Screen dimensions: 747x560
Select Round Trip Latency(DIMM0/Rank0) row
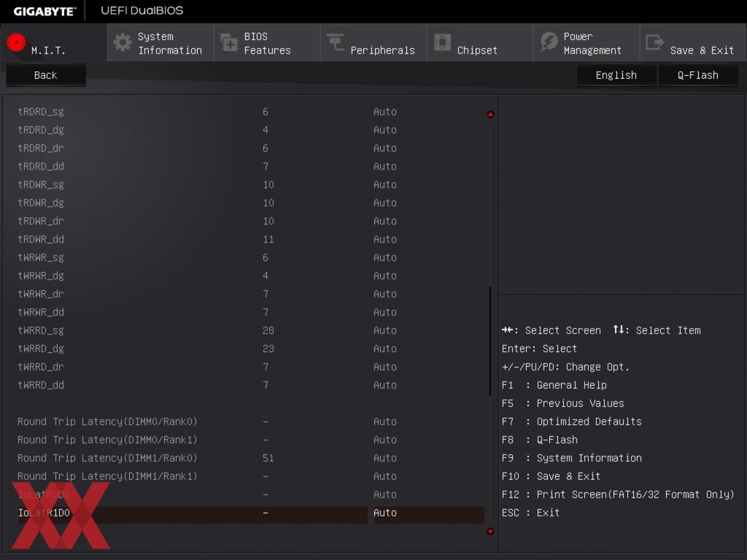[107, 422]
